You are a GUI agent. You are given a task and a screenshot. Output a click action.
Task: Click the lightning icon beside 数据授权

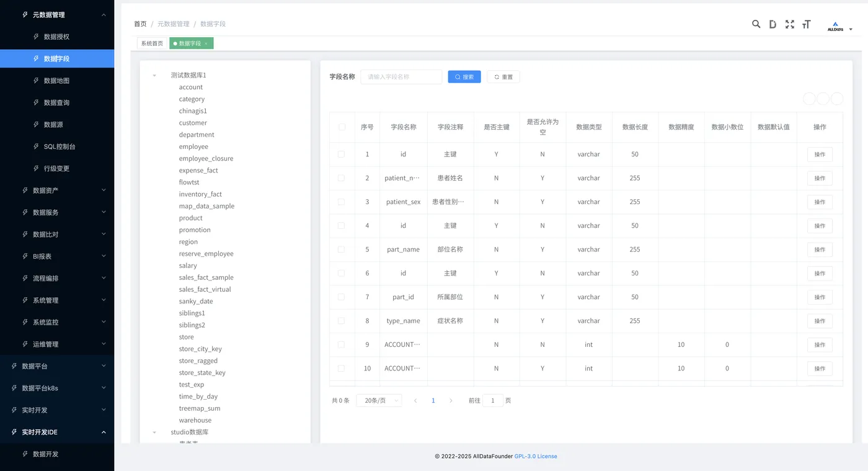[36, 37]
